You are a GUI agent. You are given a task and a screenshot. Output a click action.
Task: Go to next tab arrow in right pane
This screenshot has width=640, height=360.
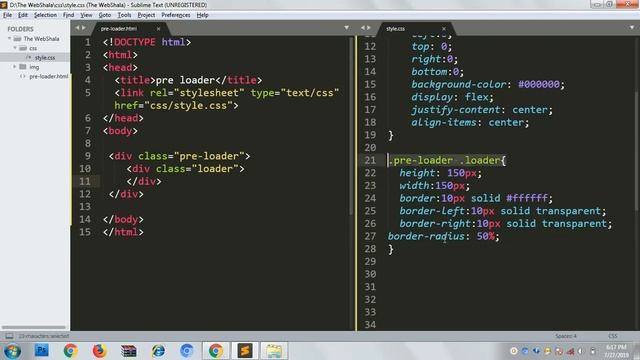(369, 28)
